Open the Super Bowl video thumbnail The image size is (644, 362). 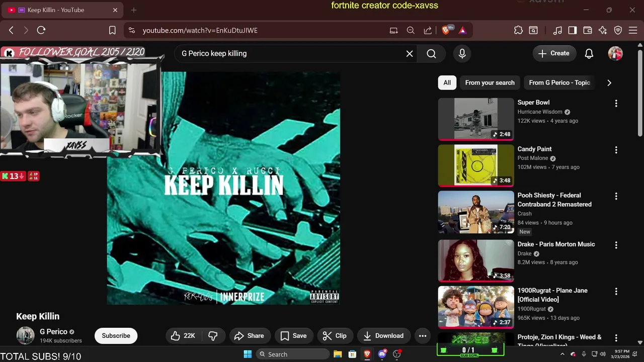tap(476, 119)
